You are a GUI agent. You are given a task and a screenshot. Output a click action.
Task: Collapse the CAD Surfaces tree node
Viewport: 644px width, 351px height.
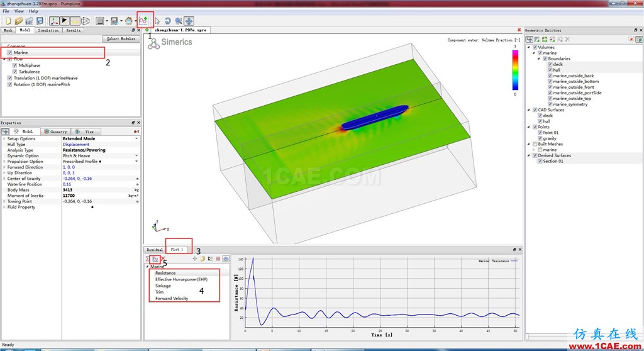tap(529, 109)
